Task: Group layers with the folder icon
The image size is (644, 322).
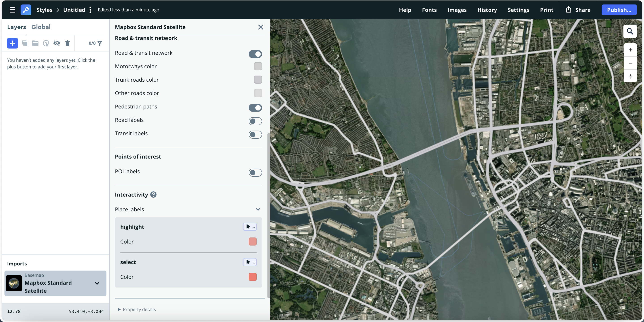Action: [x=35, y=43]
